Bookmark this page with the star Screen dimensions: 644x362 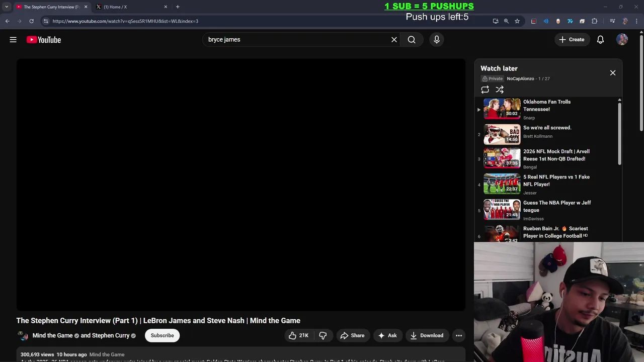pyautogui.click(x=517, y=21)
